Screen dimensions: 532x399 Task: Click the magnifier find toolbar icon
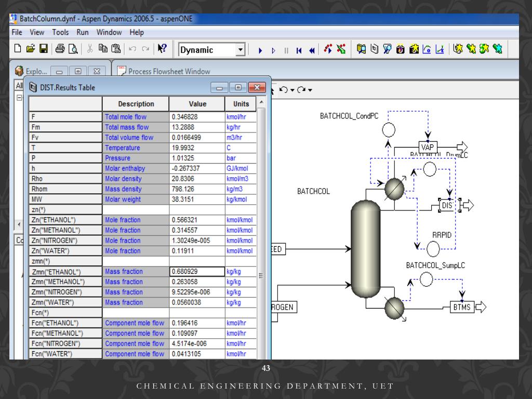coord(387,49)
